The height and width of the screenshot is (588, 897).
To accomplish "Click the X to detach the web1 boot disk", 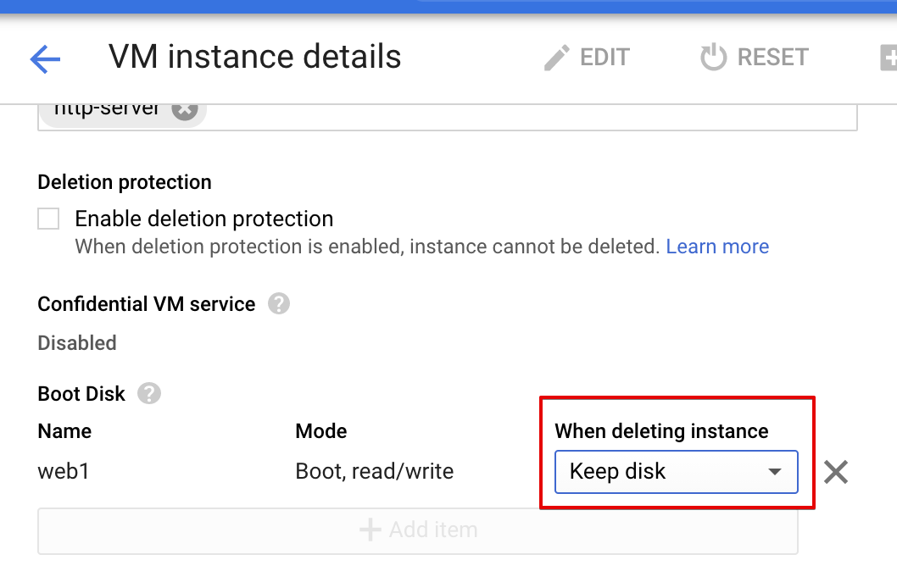I will coord(835,472).
